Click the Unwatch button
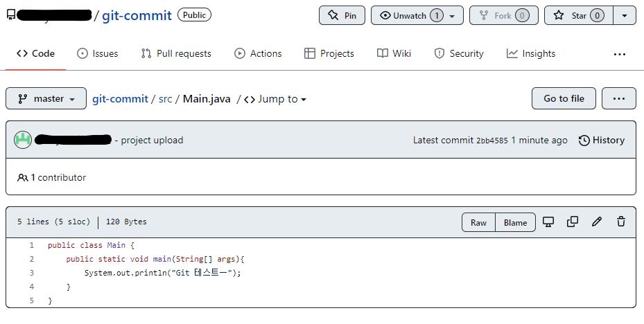 tap(417, 16)
